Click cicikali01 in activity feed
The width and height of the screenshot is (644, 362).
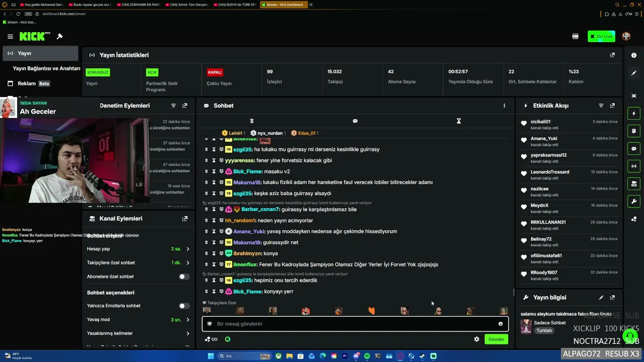540,122
